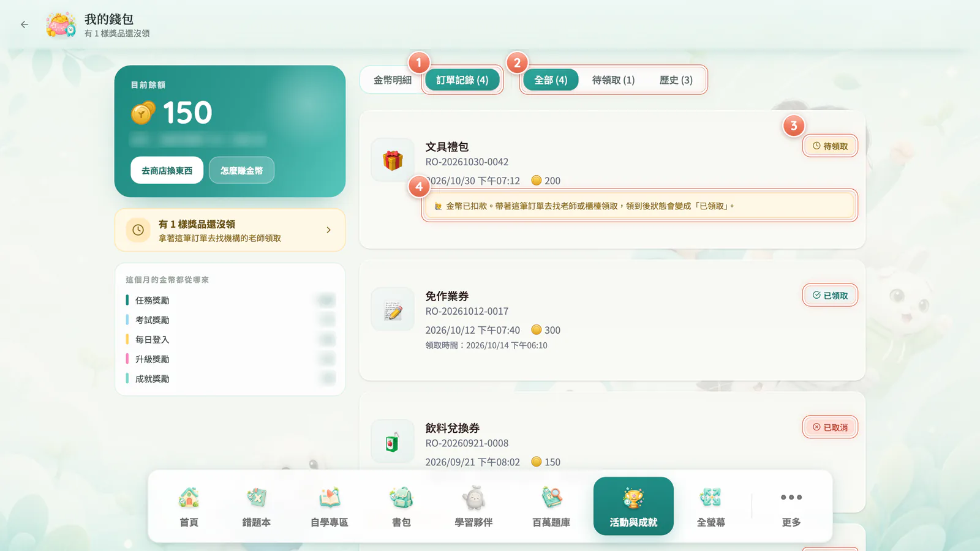Screen dimensions: 980x551
Task: Switch to the 訂單記錄 (4) tab
Action: (462, 80)
